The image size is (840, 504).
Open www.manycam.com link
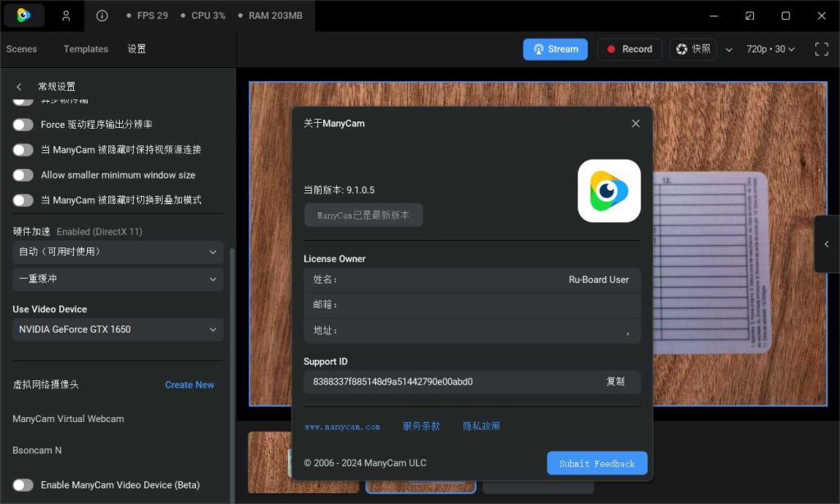(342, 427)
